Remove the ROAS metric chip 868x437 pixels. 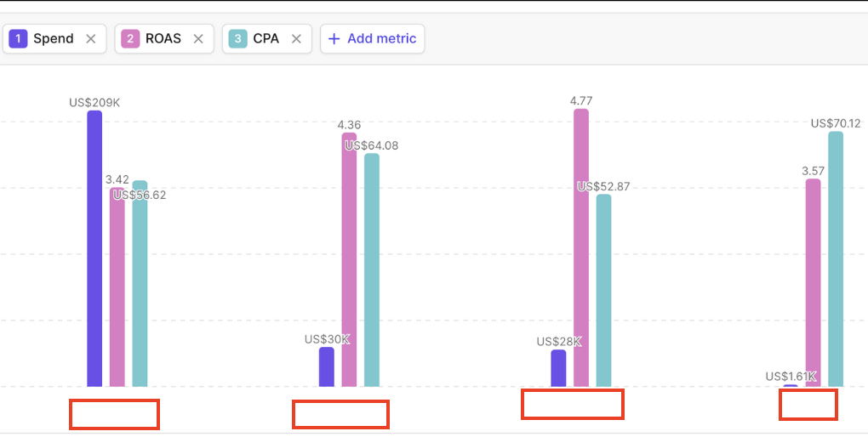[x=198, y=39]
